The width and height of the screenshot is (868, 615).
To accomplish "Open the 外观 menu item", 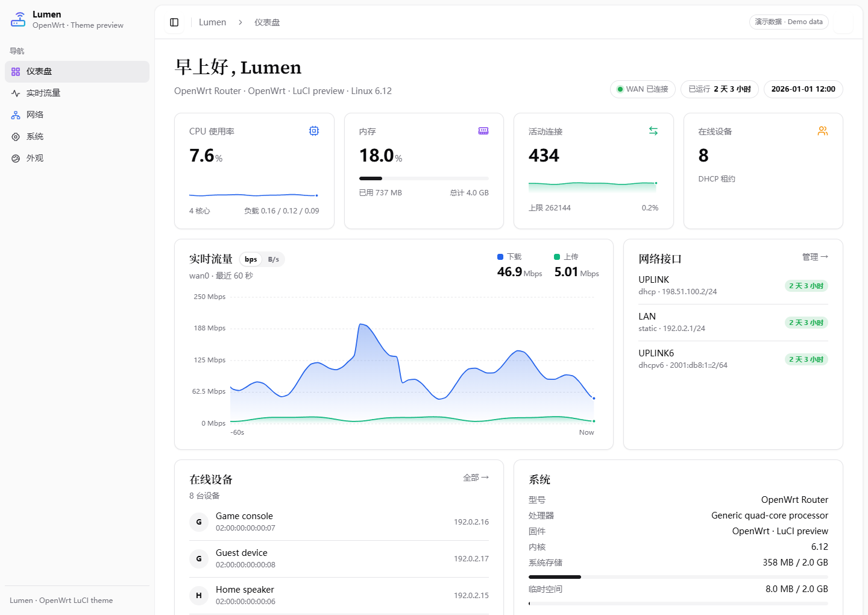I will (77, 159).
